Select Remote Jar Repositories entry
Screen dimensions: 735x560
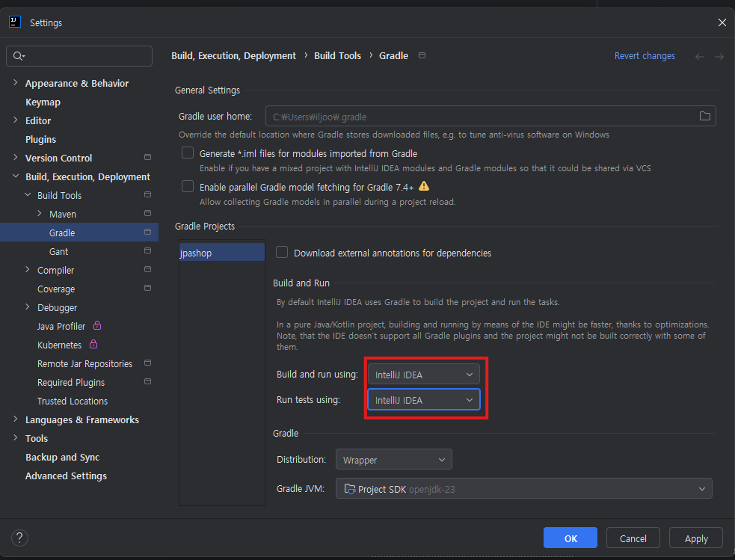click(84, 363)
